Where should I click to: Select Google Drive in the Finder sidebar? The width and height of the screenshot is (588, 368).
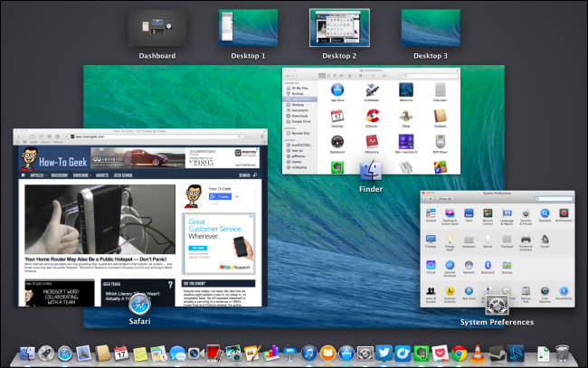299,122
